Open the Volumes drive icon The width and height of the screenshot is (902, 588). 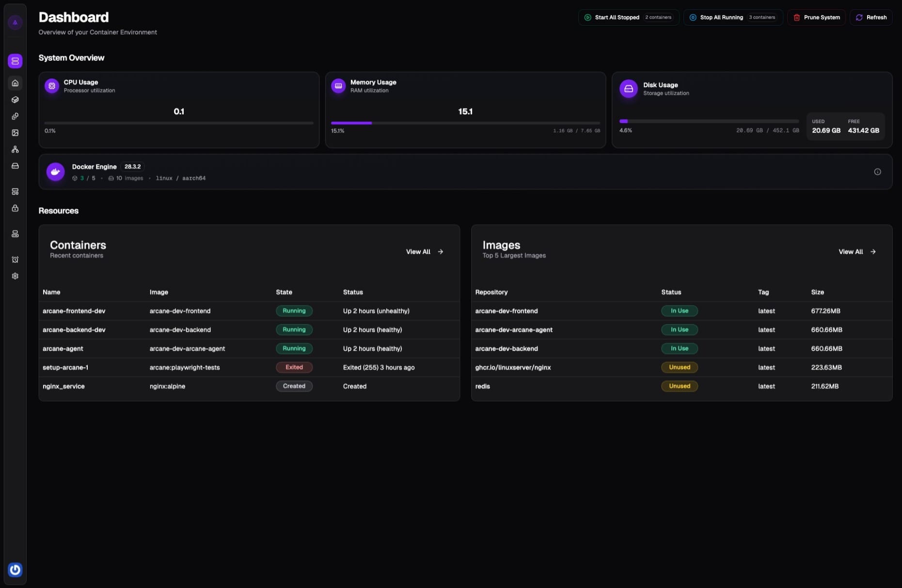coord(15,166)
